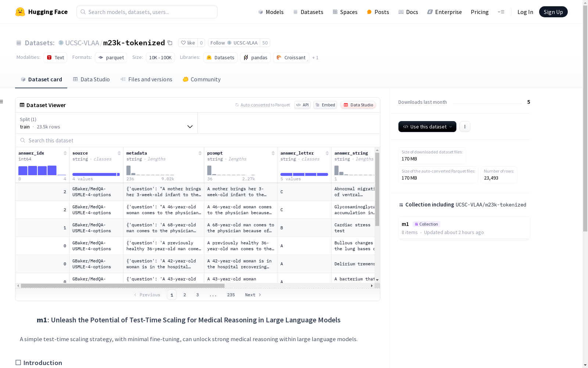Click the like count of 0
The image size is (588, 368).
[201, 43]
